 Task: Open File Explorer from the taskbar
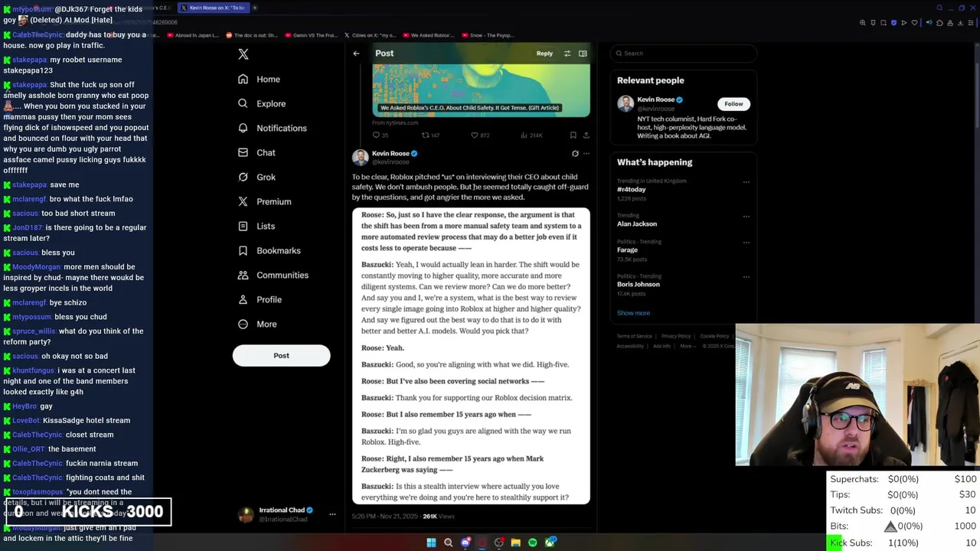click(x=516, y=543)
